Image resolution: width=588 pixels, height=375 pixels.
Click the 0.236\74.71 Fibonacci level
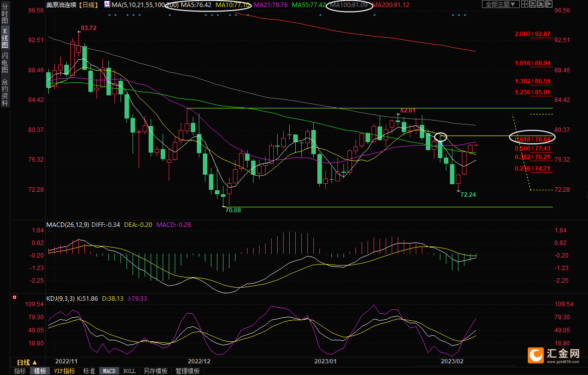pyautogui.click(x=532, y=169)
